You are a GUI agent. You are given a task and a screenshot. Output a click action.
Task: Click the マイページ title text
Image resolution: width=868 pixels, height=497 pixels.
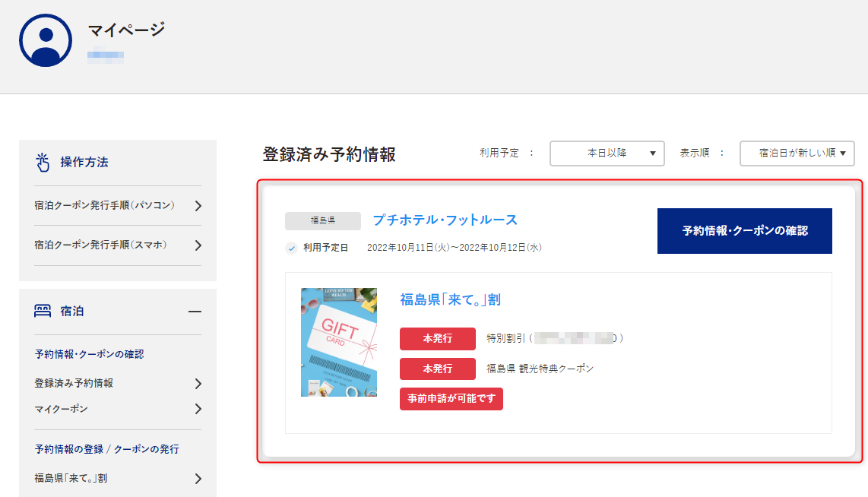(x=126, y=30)
